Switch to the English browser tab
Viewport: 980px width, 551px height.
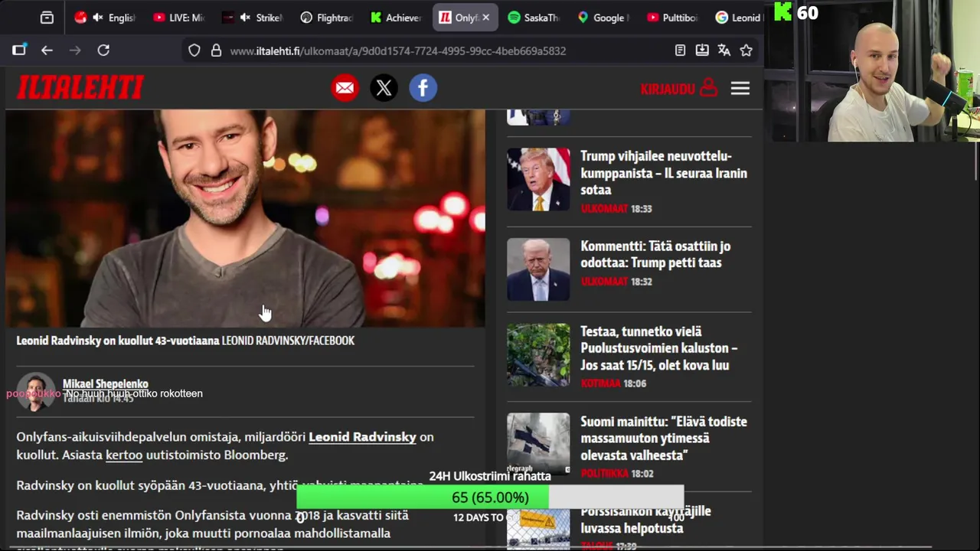104,18
